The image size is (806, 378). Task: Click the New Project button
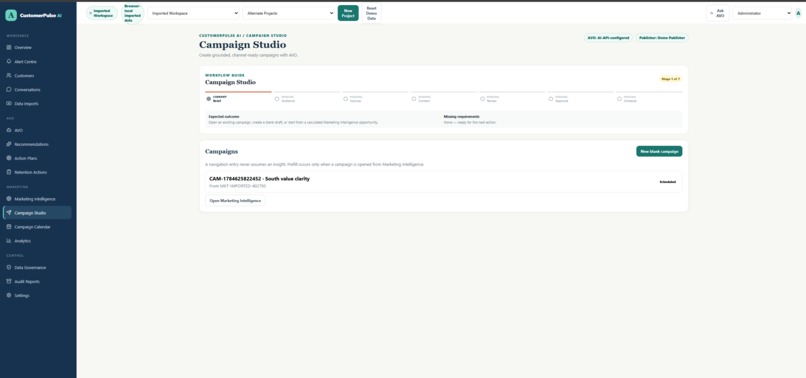[x=348, y=13]
